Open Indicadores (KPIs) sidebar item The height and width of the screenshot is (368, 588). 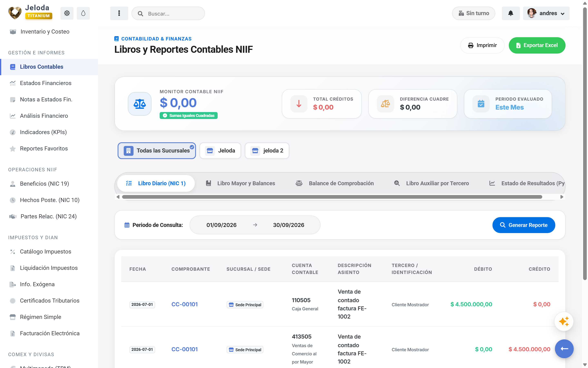(49, 132)
